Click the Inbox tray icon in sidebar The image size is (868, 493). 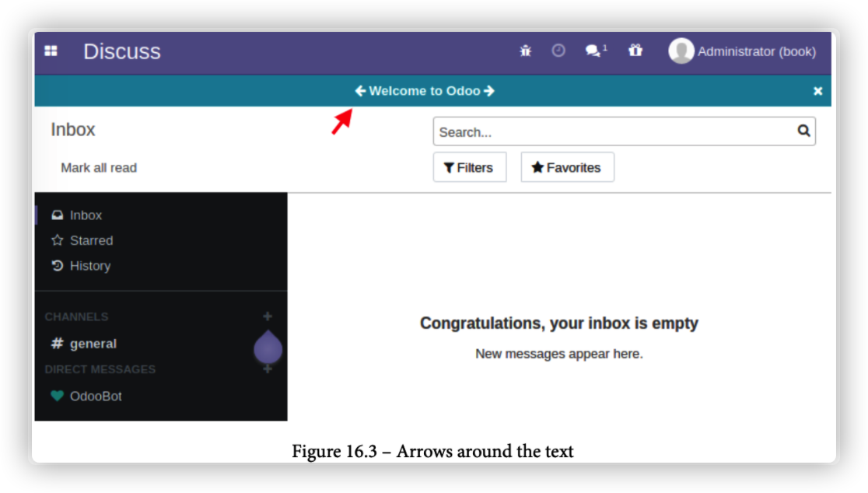pos(57,215)
